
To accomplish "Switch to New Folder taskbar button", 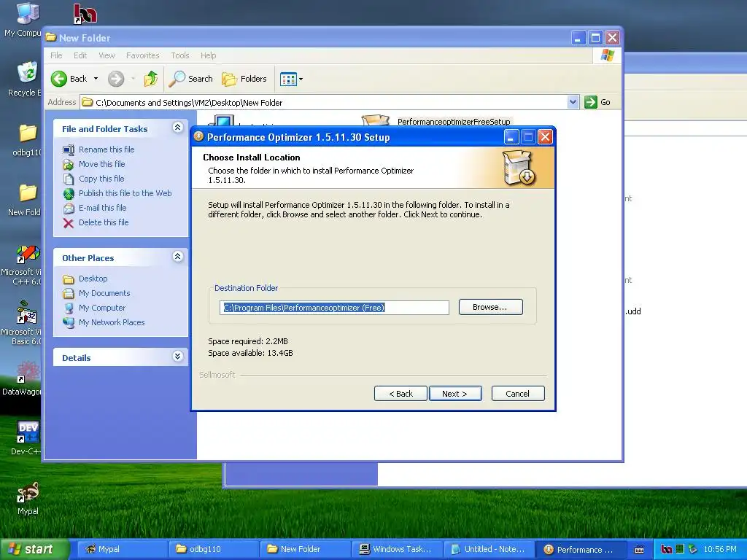I will 305,549.
